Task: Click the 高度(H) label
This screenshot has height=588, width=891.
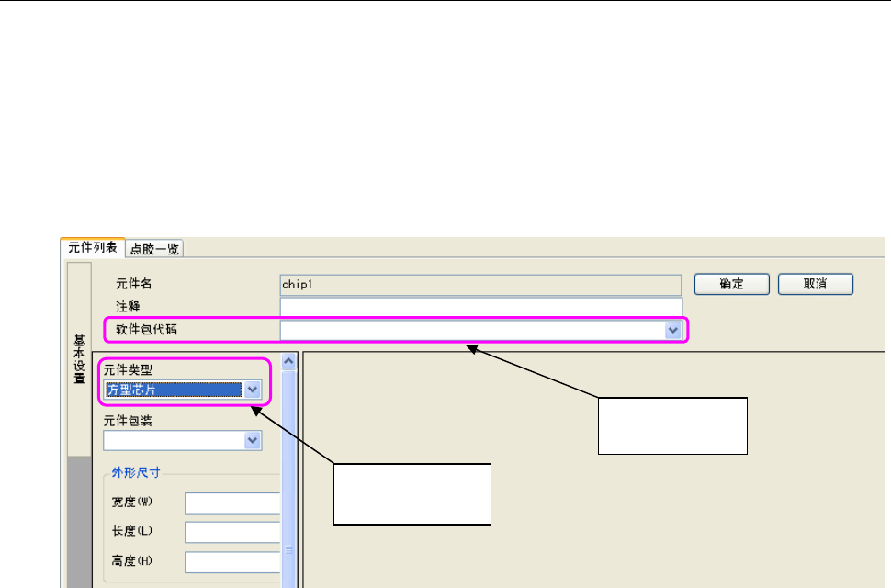Action: tap(132, 561)
